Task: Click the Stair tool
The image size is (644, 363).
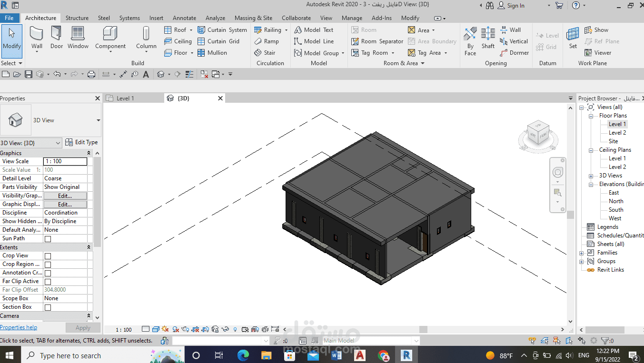Action: click(265, 53)
